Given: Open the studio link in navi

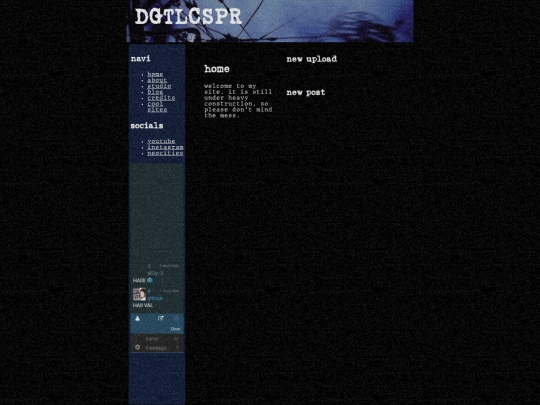Looking at the screenshot, I should 159,86.
